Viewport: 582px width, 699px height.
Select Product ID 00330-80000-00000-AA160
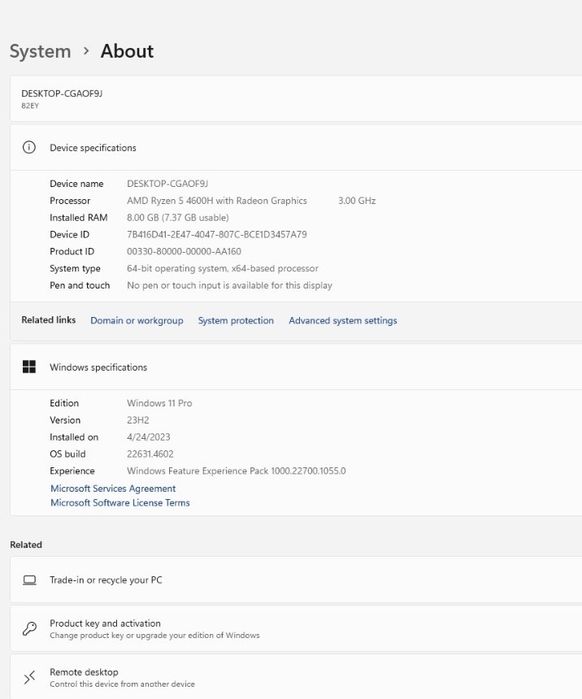(x=184, y=251)
